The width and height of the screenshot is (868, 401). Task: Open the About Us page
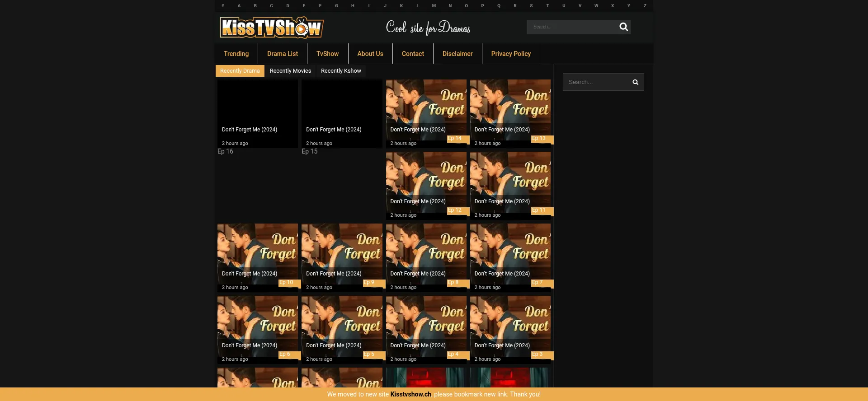pos(370,54)
